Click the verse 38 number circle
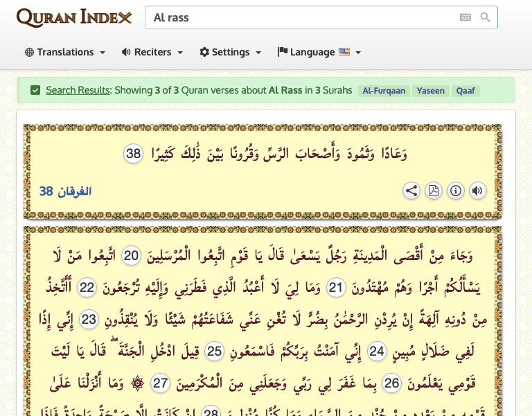The height and width of the screenshot is (416, 532). point(133,154)
